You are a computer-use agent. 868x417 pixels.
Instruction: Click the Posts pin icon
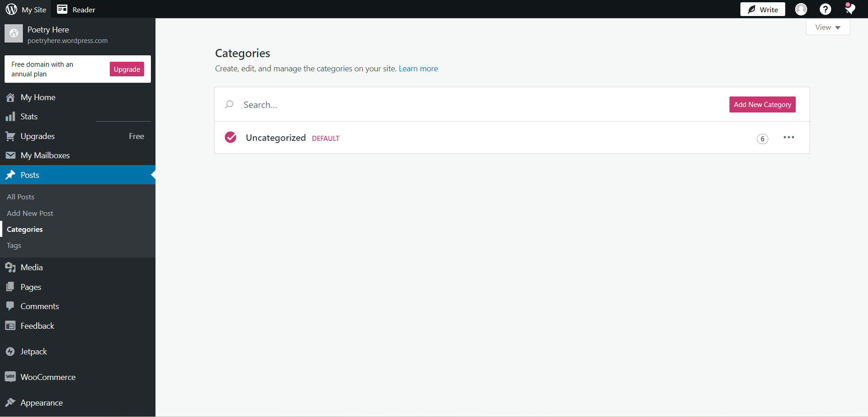pos(10,175)
